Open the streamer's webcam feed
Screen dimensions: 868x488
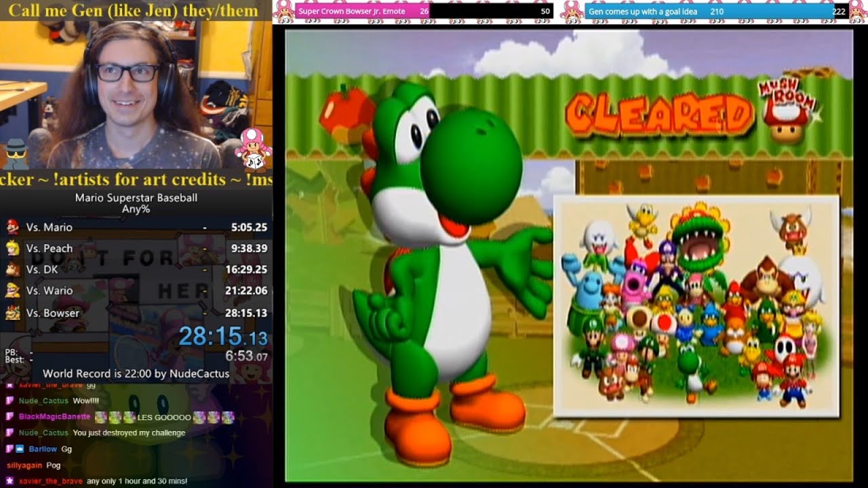[x=136, y=95]
